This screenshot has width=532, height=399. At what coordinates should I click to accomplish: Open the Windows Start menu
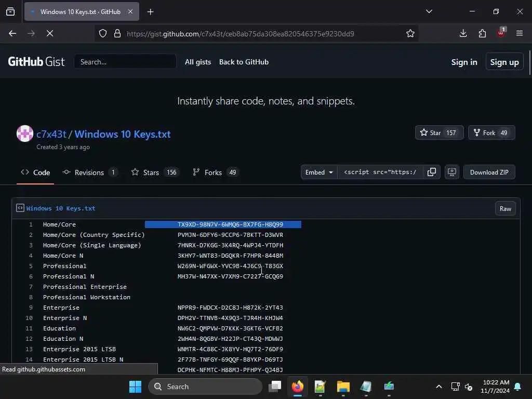[136, 387]
